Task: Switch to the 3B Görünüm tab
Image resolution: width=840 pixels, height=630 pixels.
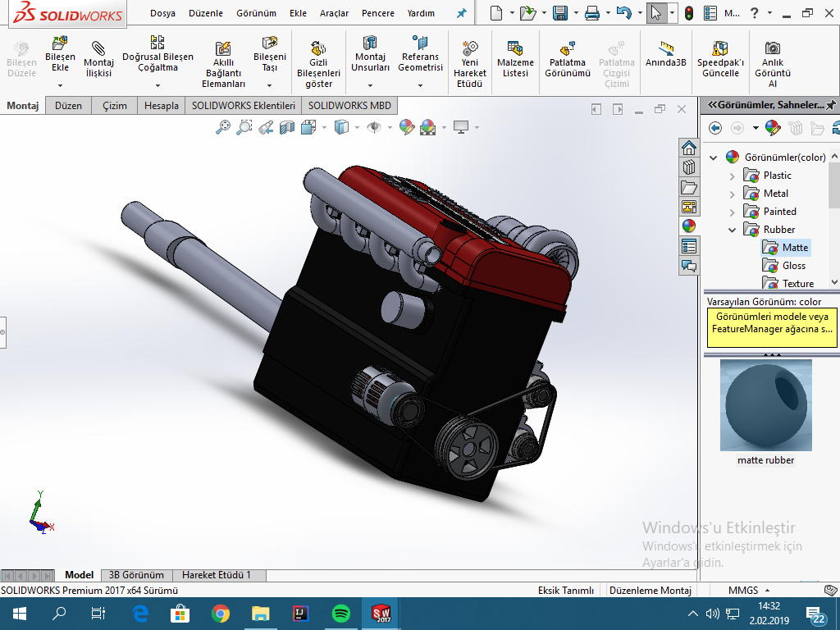Action: click(137, 575)
